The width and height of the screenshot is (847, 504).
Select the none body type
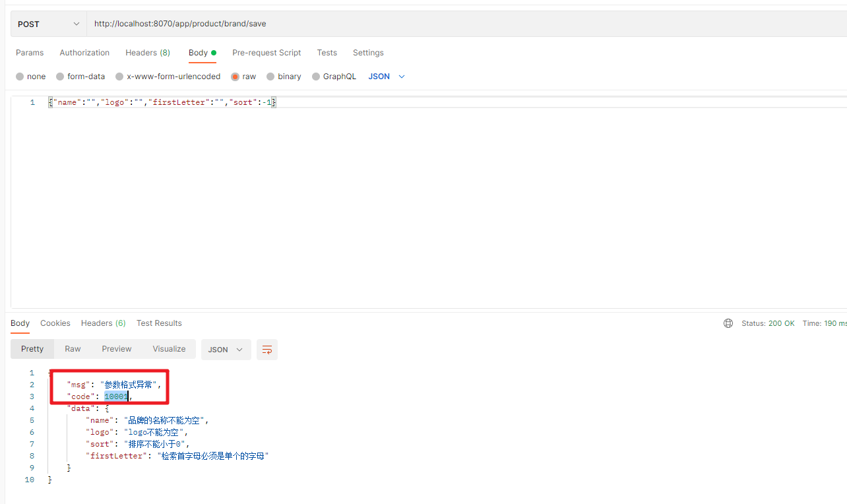tap(30, 77)
